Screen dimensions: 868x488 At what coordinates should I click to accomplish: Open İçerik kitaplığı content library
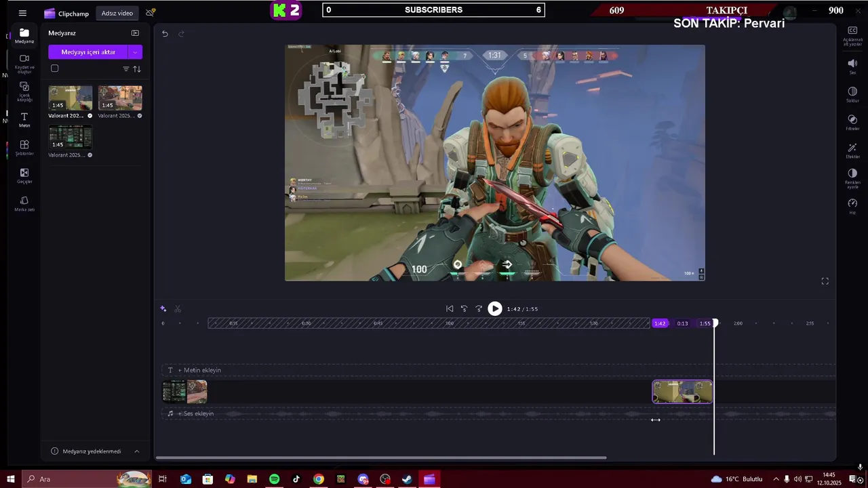pyautogui.click(x=24, y=91)
